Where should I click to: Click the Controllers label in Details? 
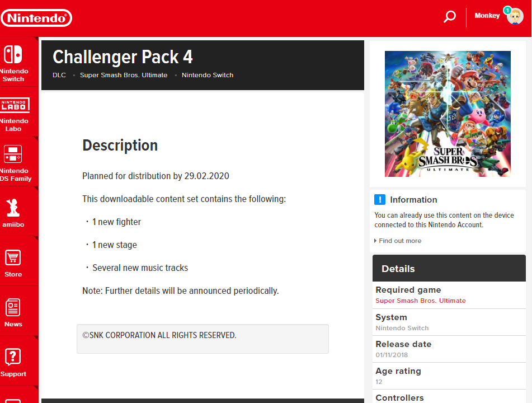(x=399, y=398)
